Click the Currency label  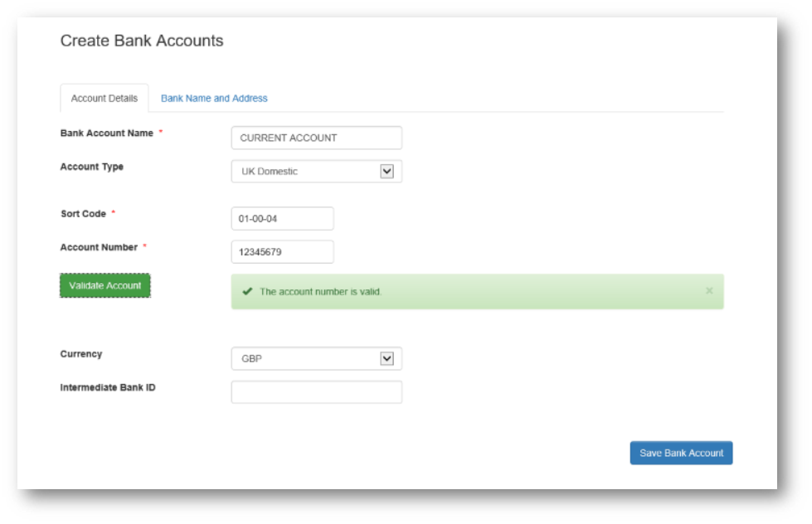pos(81,354)
